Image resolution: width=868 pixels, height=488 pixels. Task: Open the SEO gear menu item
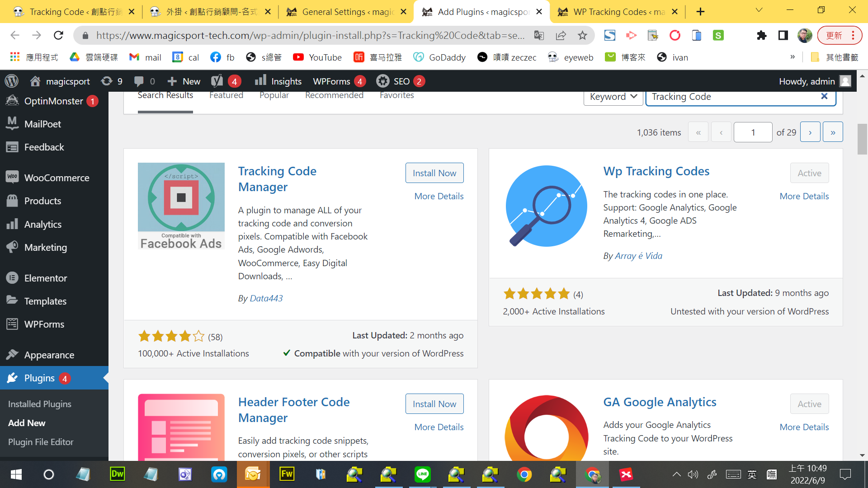click(400, 81)
